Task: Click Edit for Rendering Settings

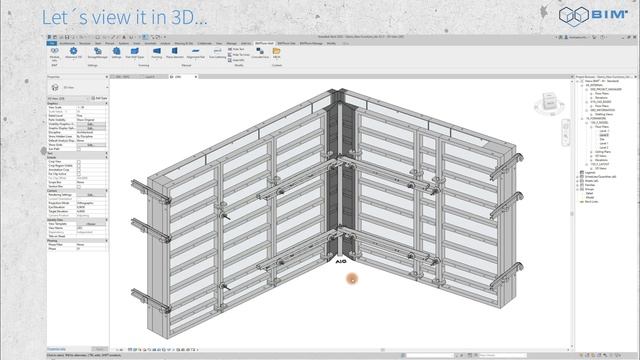Action: [x=91, y=195]
